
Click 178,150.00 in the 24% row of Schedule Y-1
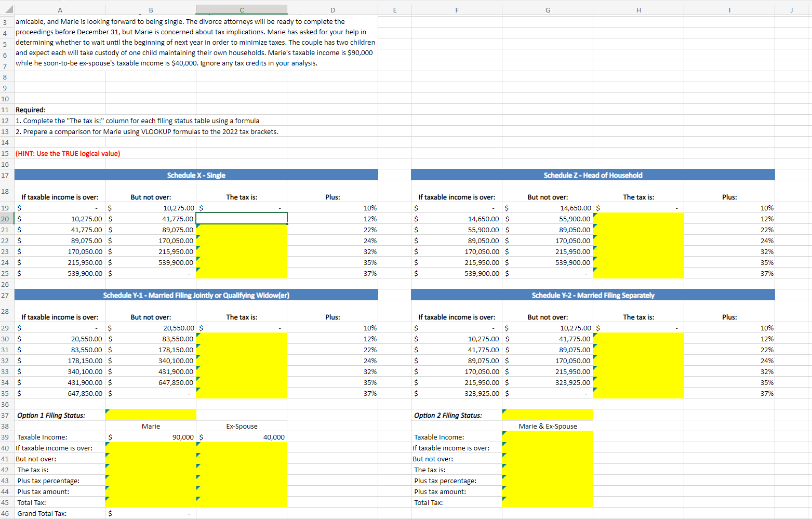click(60, 361)
